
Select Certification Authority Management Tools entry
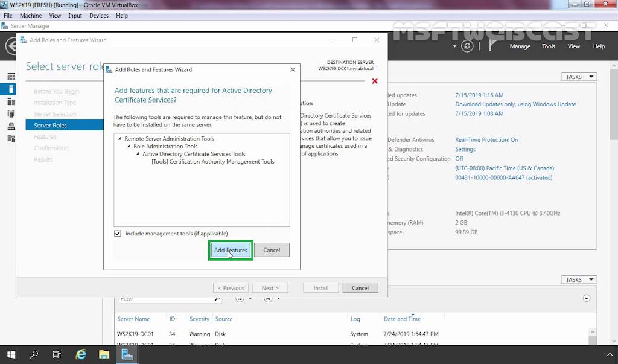pyautogui.click(x=213, y=162)
